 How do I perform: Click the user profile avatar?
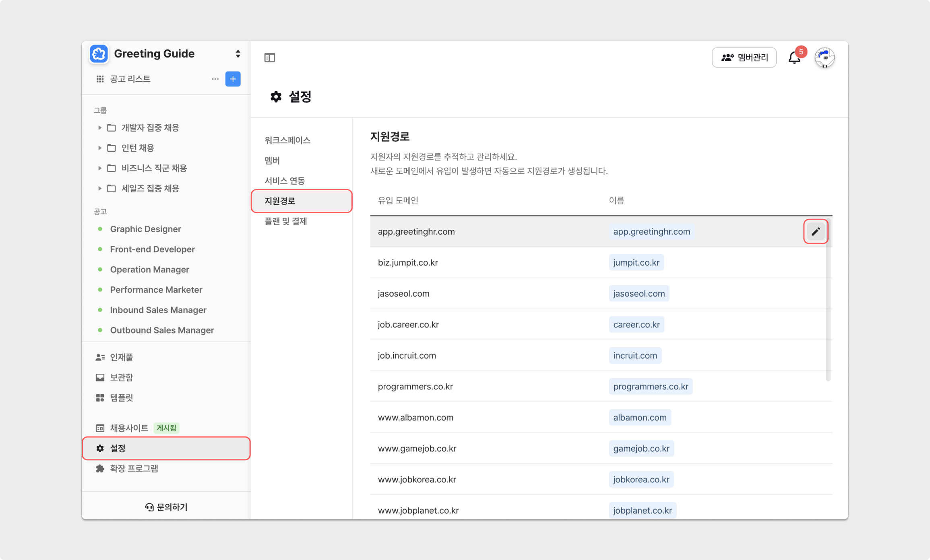(824, 58)
